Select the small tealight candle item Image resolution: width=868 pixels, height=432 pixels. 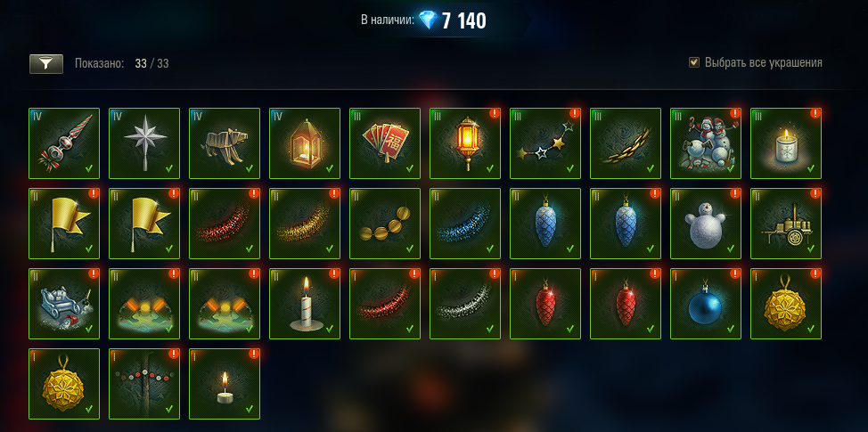click(225, 384)
